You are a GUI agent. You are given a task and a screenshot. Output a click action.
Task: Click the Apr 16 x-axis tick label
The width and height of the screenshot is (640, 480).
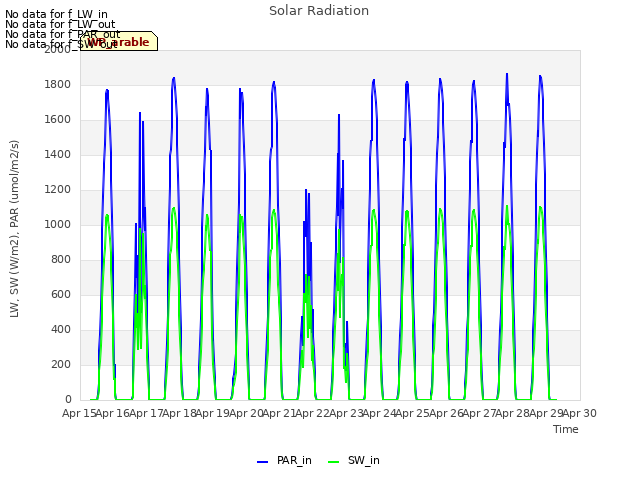pos(113,413)
